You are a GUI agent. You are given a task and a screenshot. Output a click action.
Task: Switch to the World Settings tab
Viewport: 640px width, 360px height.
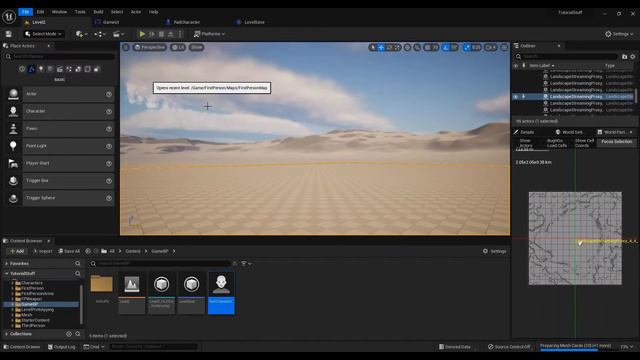coord(569,132)
